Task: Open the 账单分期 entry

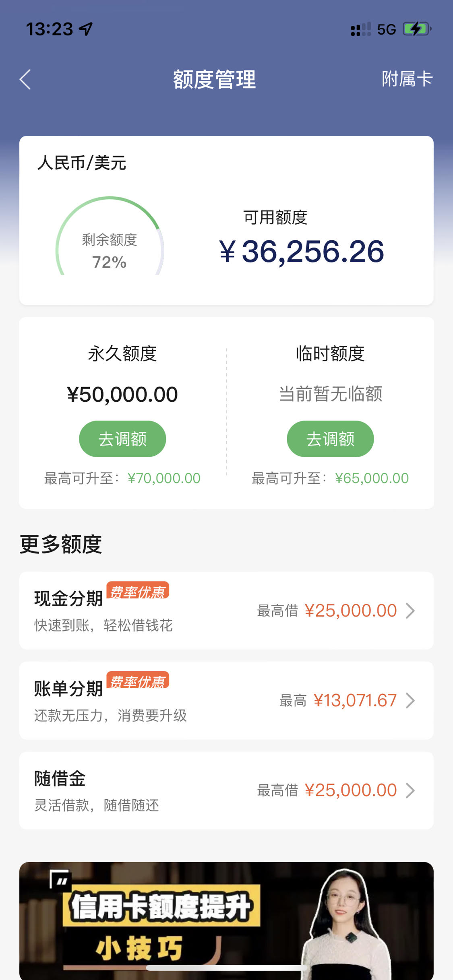Action: pyautogui.click(x=226, y=701)
